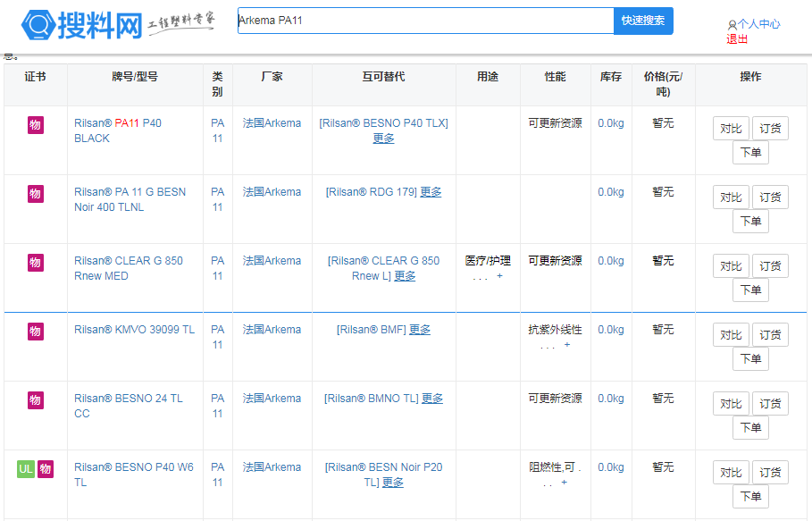Click 退出 to log out
Screen dimensions: 812x521
(x=737, y=39)
